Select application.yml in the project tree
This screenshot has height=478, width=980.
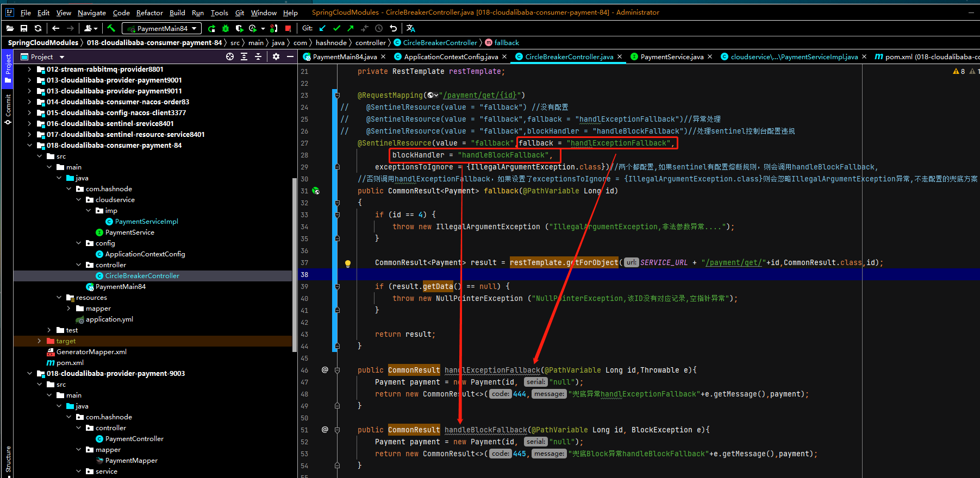109,319
